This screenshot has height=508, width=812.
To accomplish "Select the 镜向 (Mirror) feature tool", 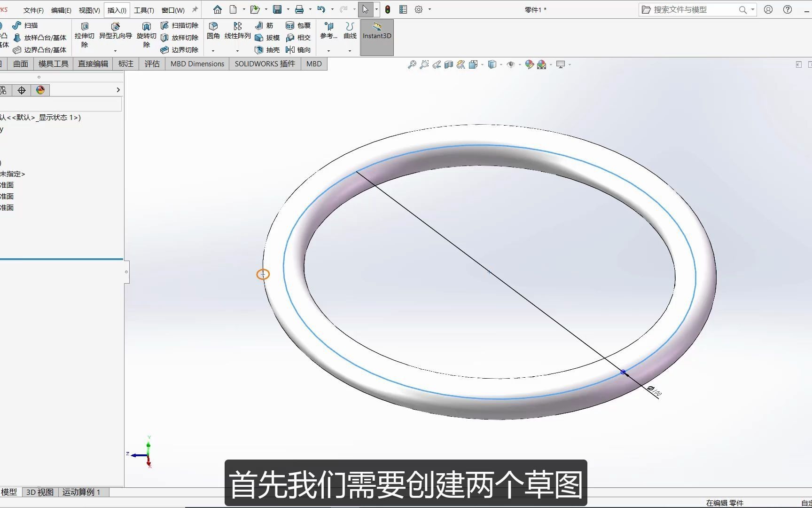I will pos(299,50).
